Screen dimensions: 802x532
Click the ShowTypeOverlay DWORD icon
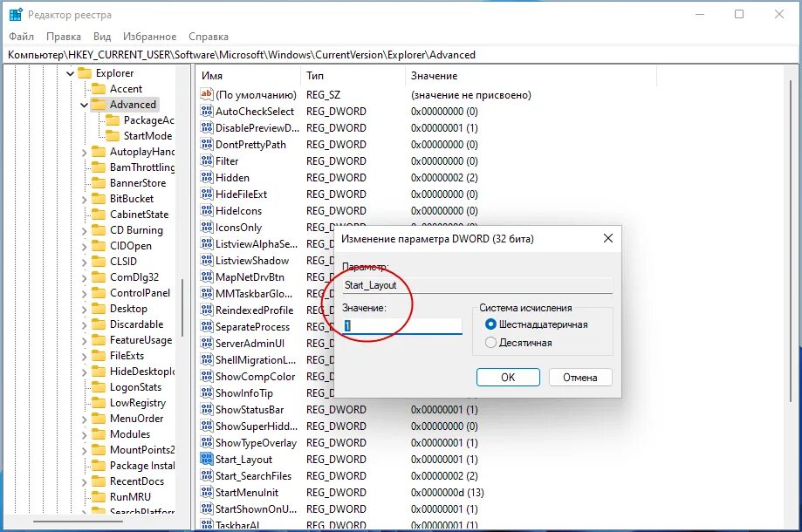(207, 442)
